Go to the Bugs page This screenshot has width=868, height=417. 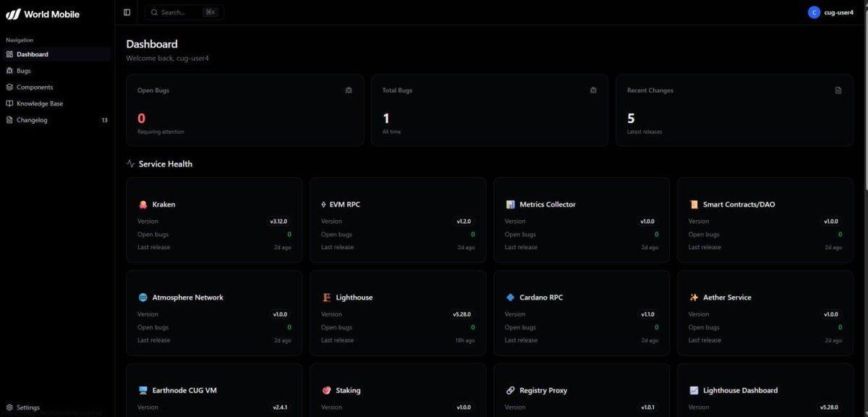[56, 71]
